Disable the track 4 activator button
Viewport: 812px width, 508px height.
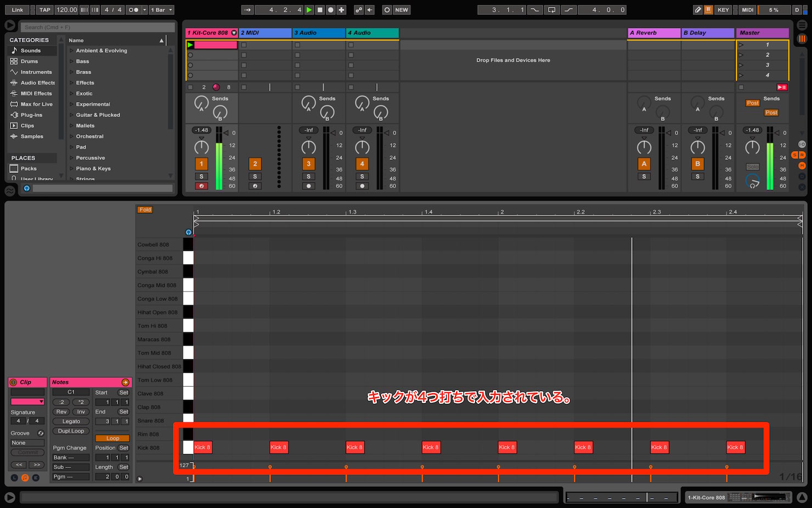click(x=362, y=164)
